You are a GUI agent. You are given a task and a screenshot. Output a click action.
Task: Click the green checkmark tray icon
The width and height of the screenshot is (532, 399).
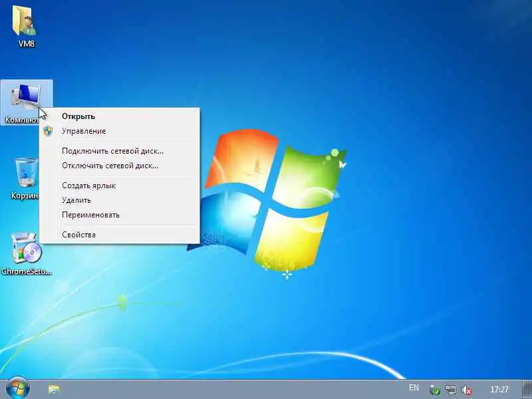(435, 390)
